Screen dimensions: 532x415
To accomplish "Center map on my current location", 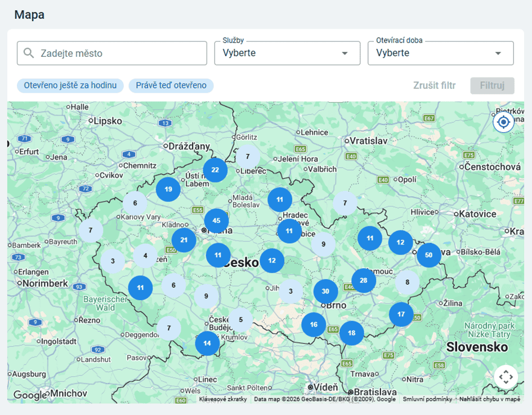I will tap(503, 122).
